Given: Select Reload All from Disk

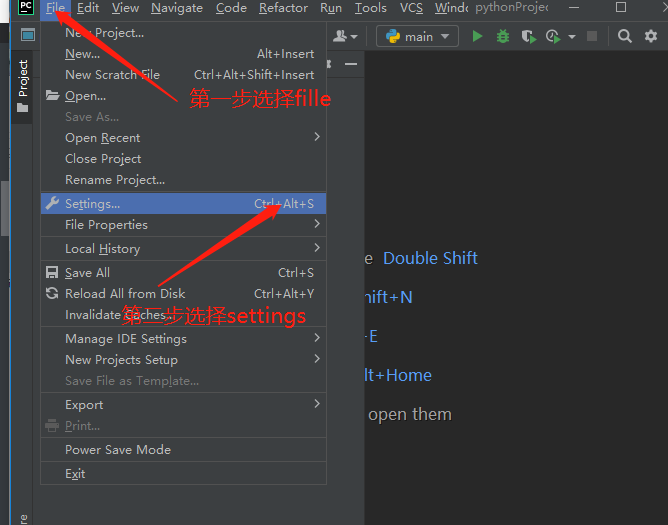Looking at the screenshot, I should coord(183,293).
